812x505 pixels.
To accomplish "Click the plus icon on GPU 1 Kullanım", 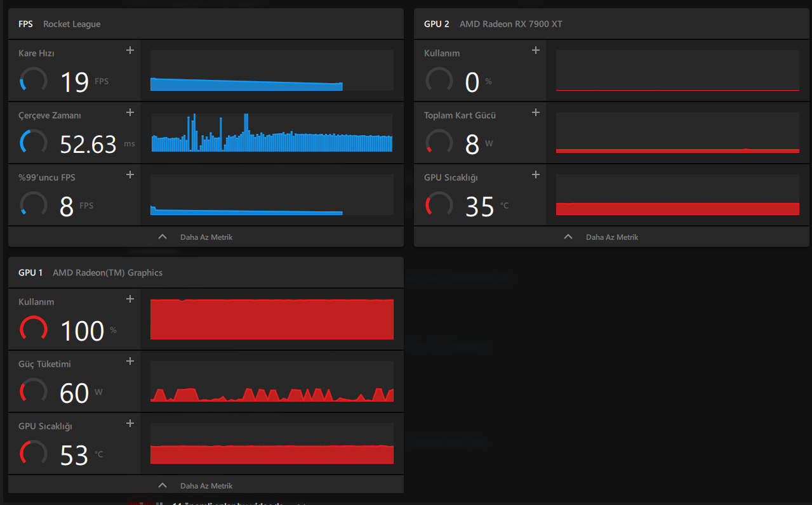I will tap(130, 299).
